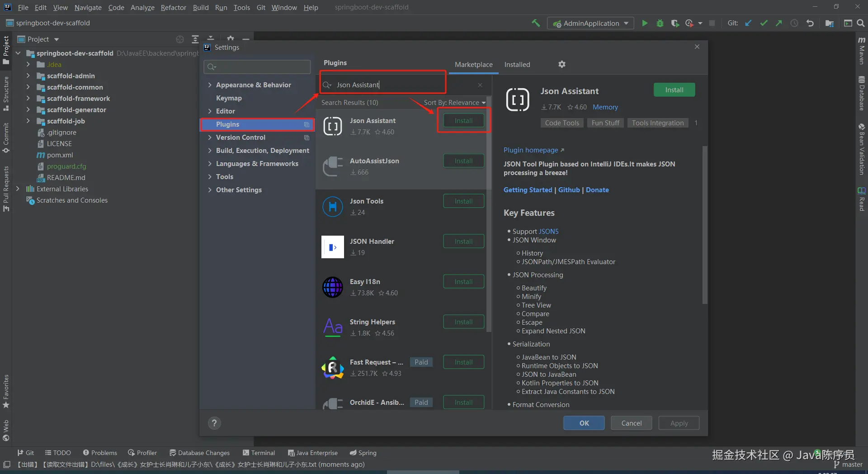Click the Build hammer icon

(x=536, y=23)
